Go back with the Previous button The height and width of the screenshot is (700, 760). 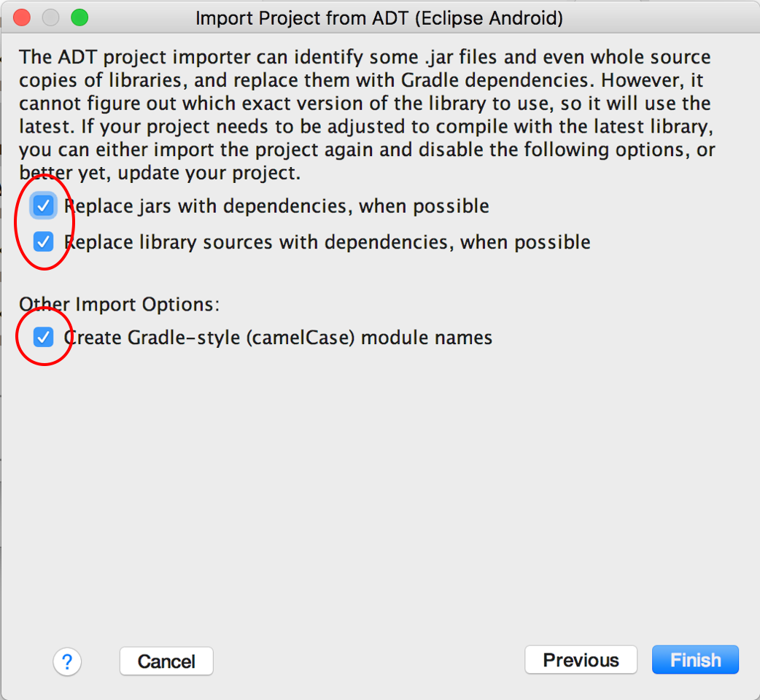point(581,660)
